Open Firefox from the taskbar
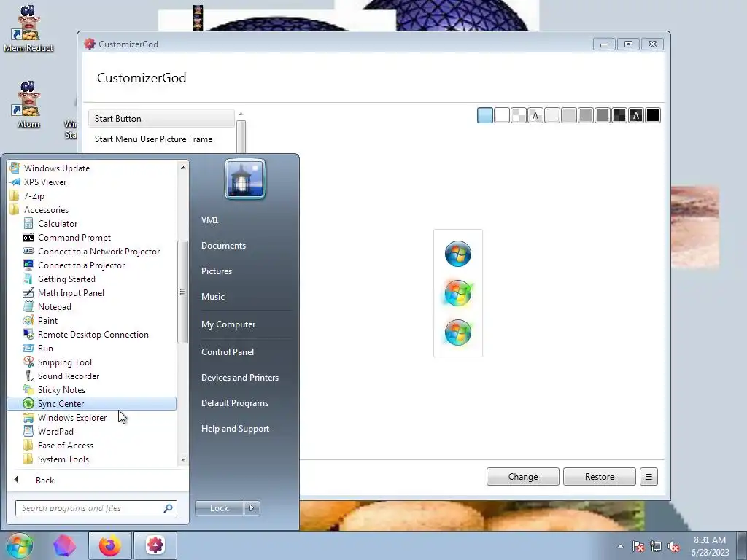 [109, 545]
